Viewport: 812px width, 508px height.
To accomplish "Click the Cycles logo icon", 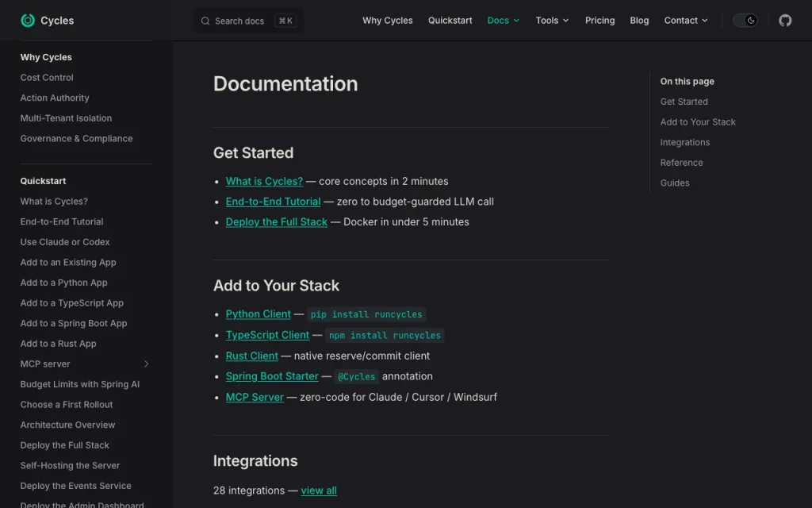I will [28, 20].
